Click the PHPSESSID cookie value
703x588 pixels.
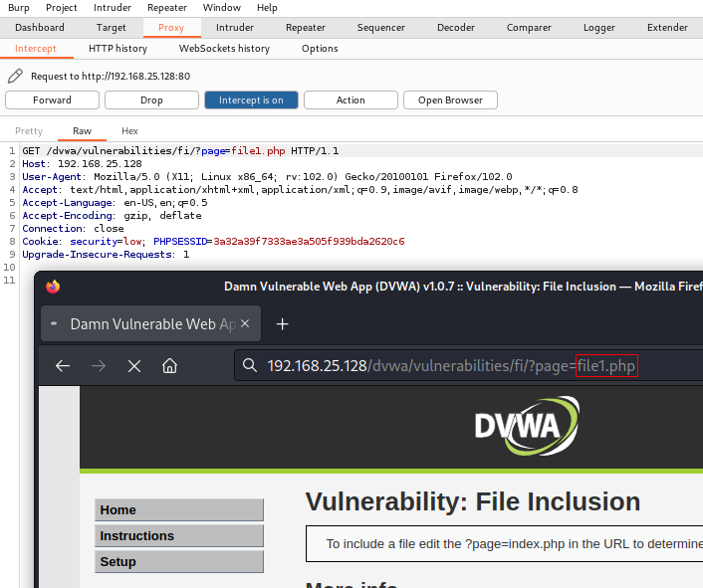pyautogui.click(x=309, y=242)
